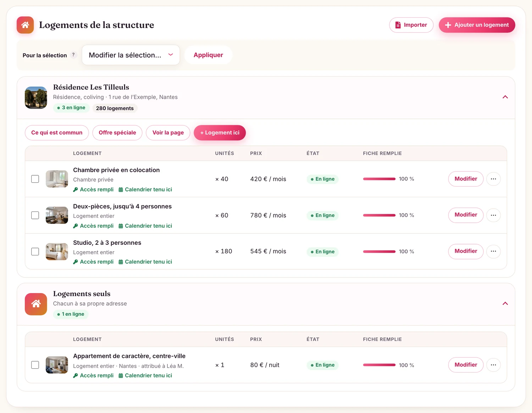
Task: Click the key icon in Chambre privée en colocation row
Action: (x=76, y=189)
